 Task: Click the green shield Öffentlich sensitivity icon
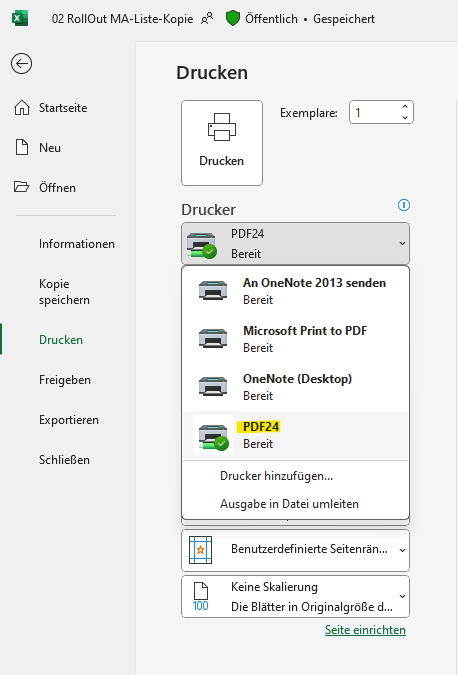233,19
